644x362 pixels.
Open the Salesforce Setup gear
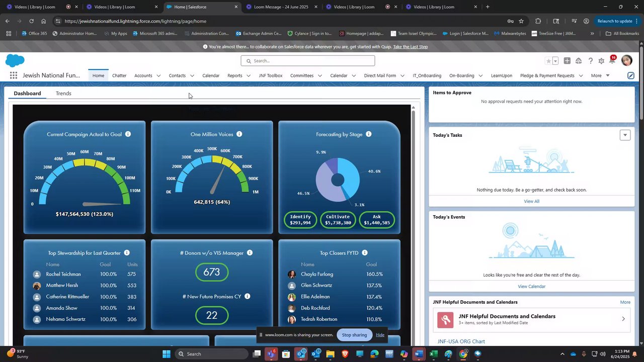(601, 61)
